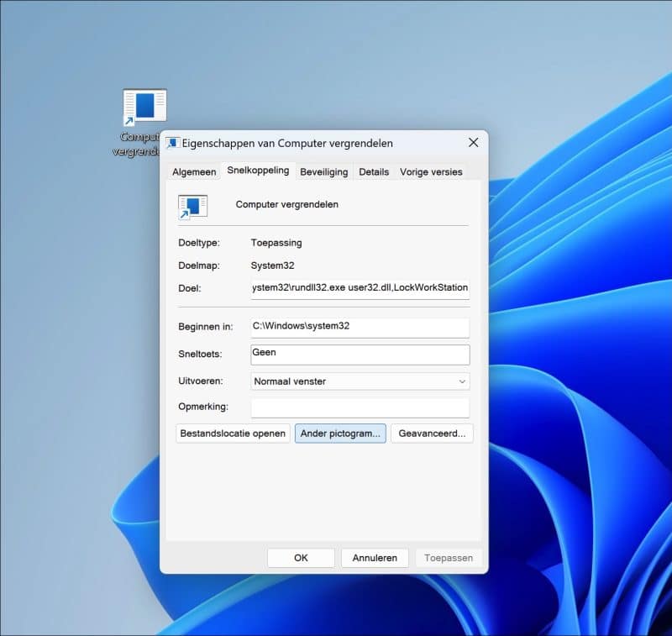Screen dimensions: 672x636
Task: Click the Geavanceerd button
Action: [x=432, y=434]
